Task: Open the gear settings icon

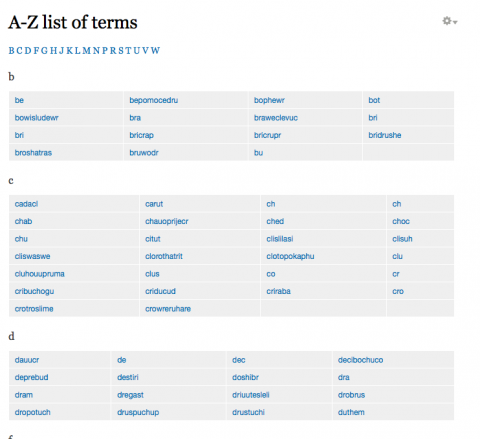Action: tap(446, 21)
